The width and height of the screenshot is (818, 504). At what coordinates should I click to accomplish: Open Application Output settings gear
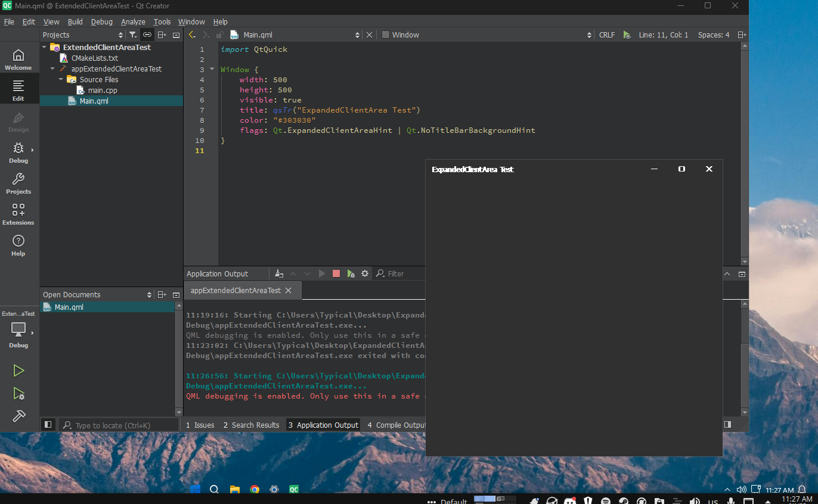click(365, 274)
